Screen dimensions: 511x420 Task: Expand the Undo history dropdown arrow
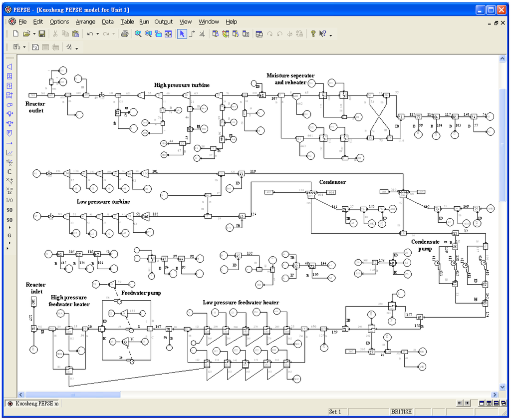pyautogui.click(x=97, y=34)
